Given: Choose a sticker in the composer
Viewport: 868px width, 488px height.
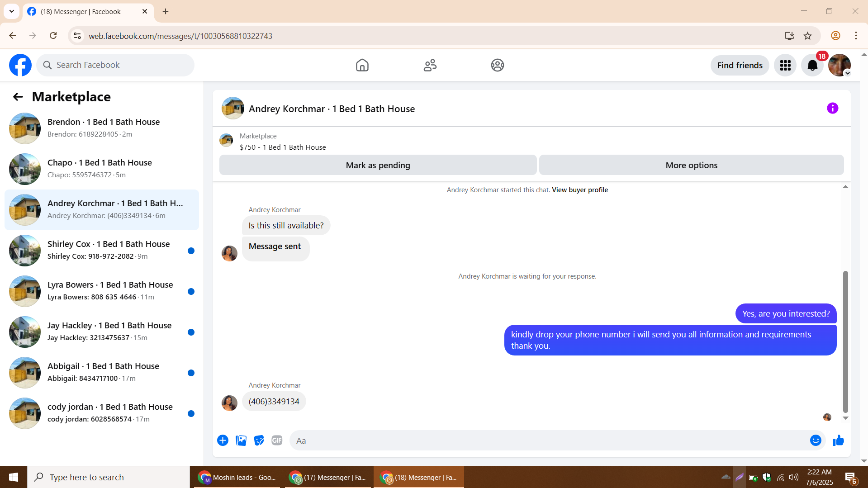Looking at the screenshot, I should pyautogui.click(x=259, y=441).
